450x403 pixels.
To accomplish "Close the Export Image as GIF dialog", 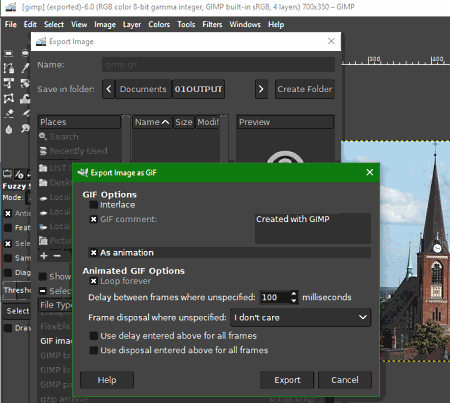I will click(370, 172).
